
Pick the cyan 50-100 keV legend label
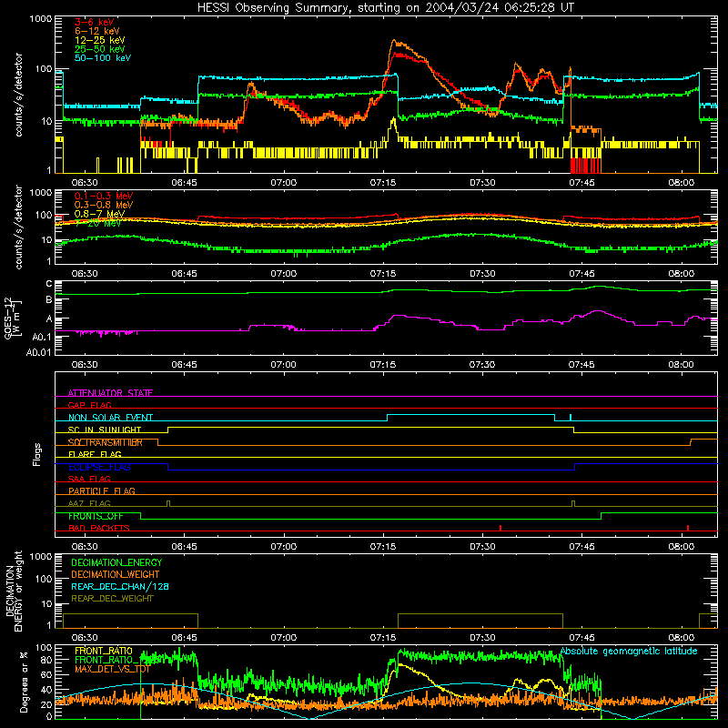(102, 58)
